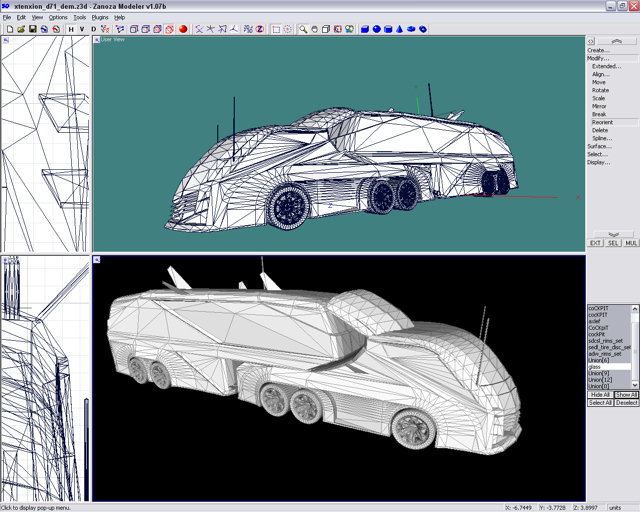The height and width of the screenshot is (512, 640).
Task: Click the object list scrollbar down arrow
Action: (635, 385)
